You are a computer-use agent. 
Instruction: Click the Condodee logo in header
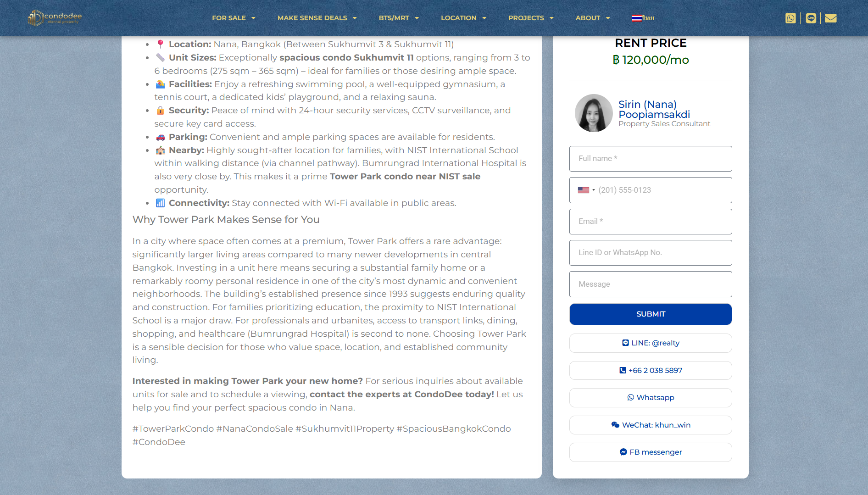55,18
